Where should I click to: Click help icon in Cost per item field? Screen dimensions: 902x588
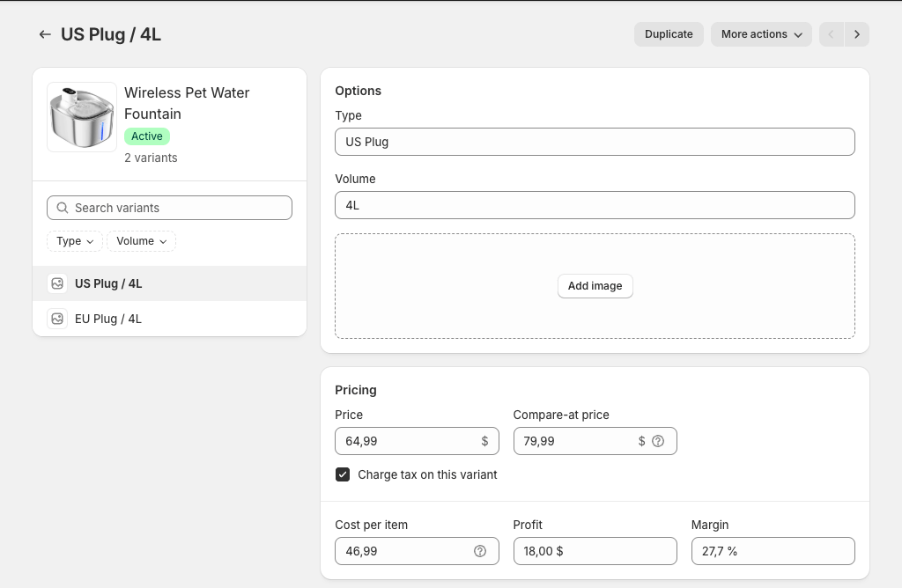(480, 551)
